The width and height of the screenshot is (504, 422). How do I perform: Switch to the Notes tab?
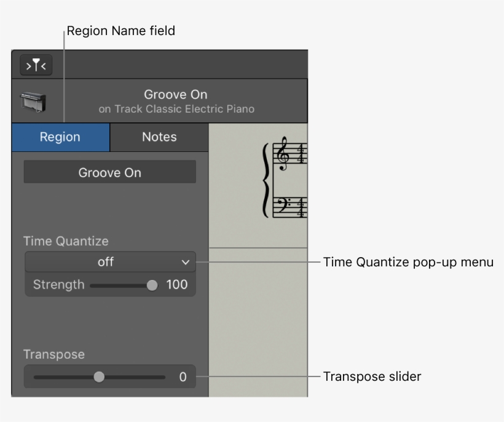pos(159,137)
